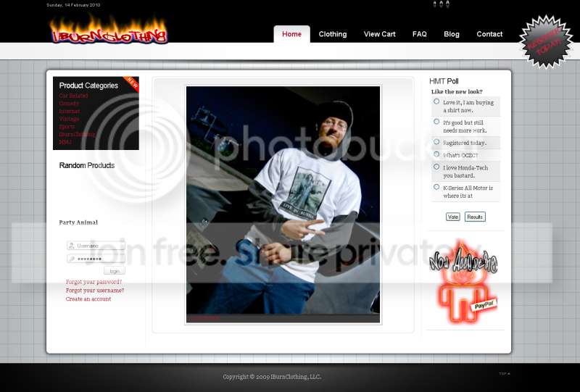Select 'I love Honda-Tech you bastard' option
Viewport: 580px width, 392px height.
click(x=436, y=167)
